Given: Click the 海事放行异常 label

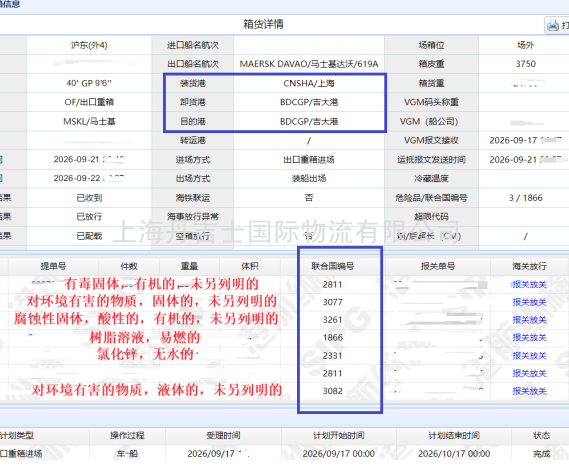Looking at the screenshot, I should coord(193,217).
